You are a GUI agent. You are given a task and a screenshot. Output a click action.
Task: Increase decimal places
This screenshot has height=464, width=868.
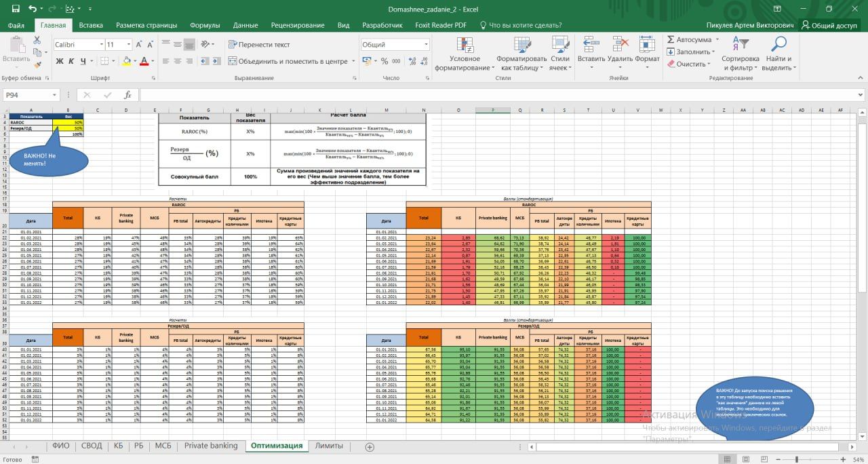(412, 61)
